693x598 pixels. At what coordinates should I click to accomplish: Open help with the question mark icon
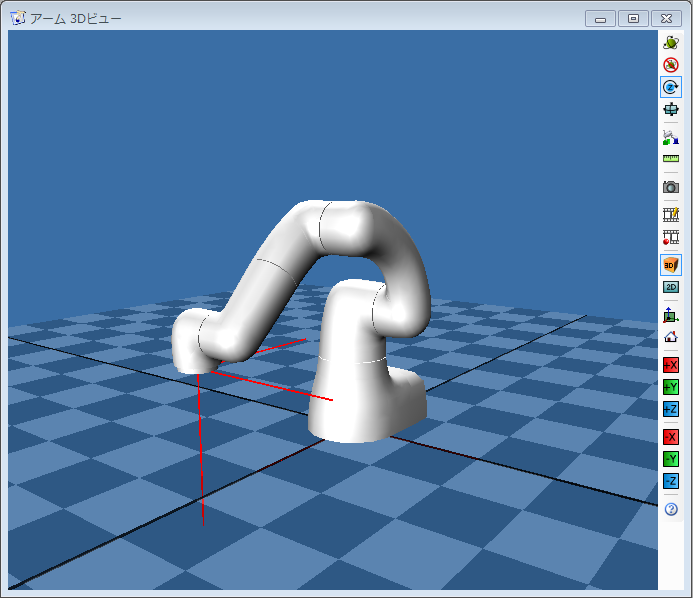671,509
